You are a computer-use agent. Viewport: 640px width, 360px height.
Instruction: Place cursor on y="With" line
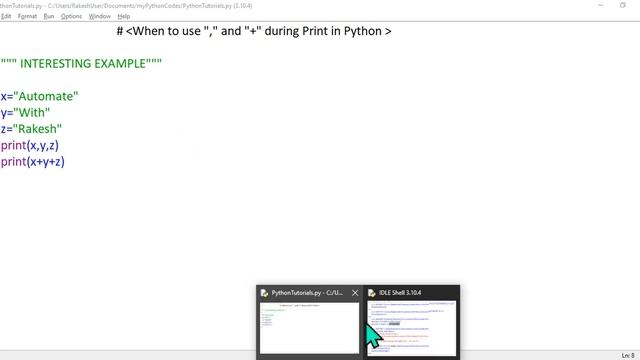coord(25,113)
